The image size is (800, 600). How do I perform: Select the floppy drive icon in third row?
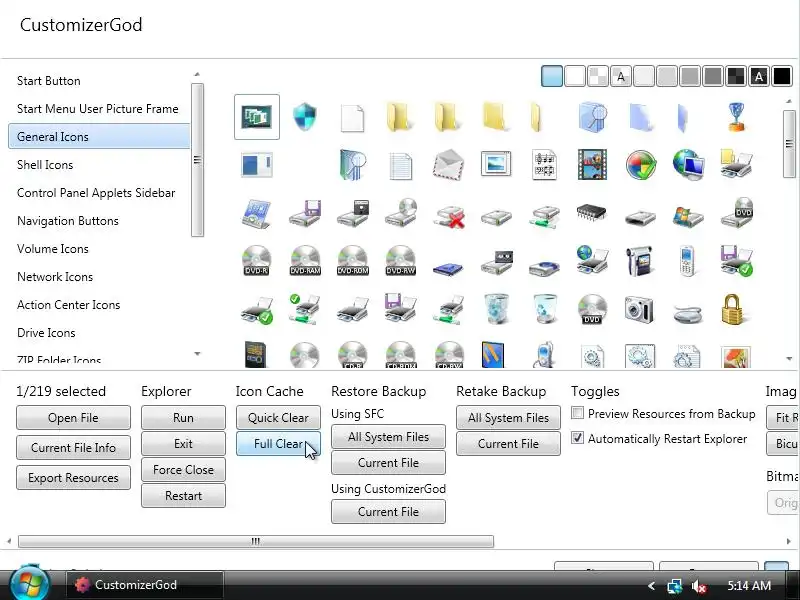pos(305,213)
